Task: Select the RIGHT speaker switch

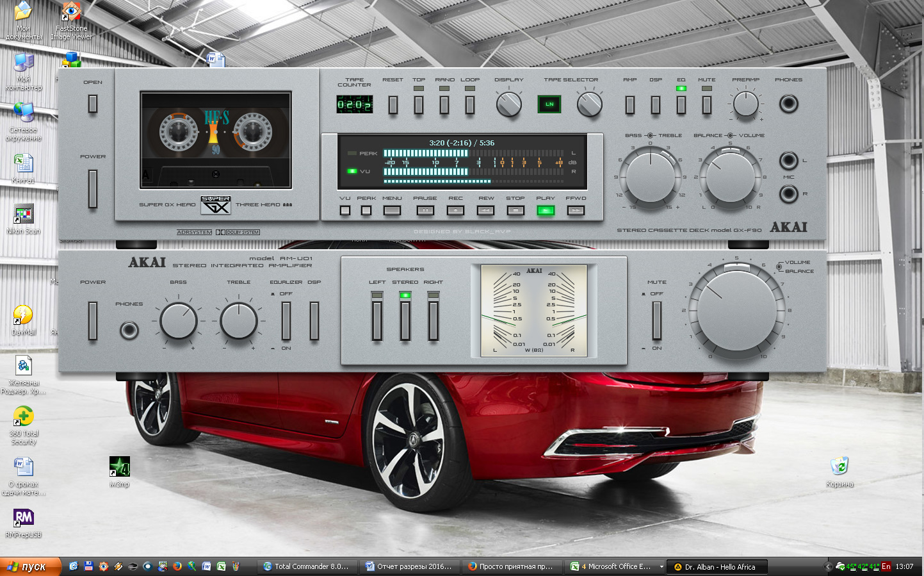Action: click(434, 321)
